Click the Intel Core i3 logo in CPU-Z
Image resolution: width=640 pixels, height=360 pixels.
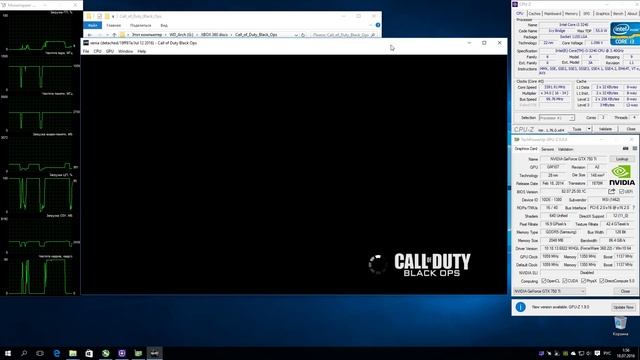pos(624,33)
